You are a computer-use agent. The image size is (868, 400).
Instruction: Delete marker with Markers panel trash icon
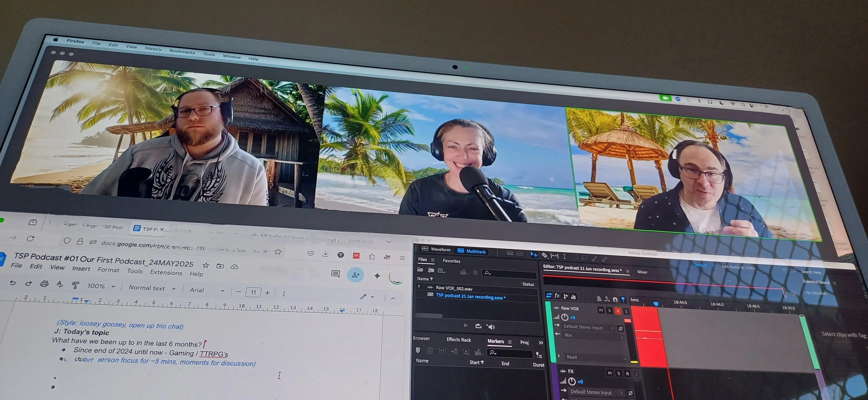(430, 350)
